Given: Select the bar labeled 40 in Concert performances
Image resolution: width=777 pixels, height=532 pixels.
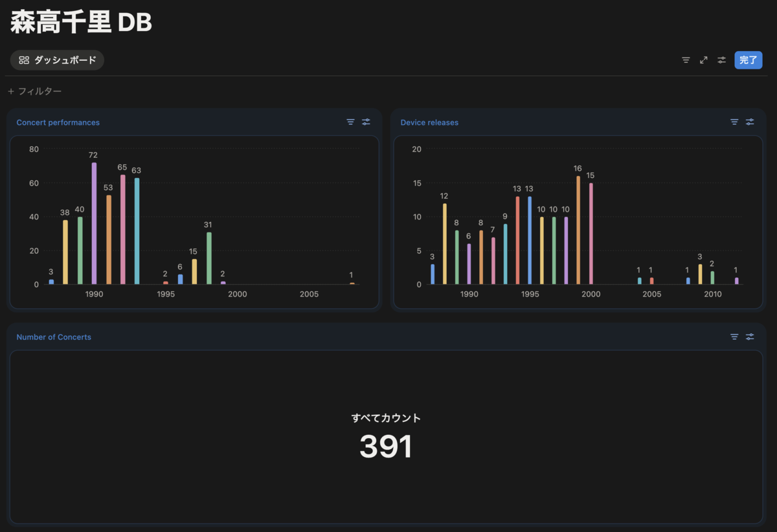Looking at the screenshot, I should (80, 250).
